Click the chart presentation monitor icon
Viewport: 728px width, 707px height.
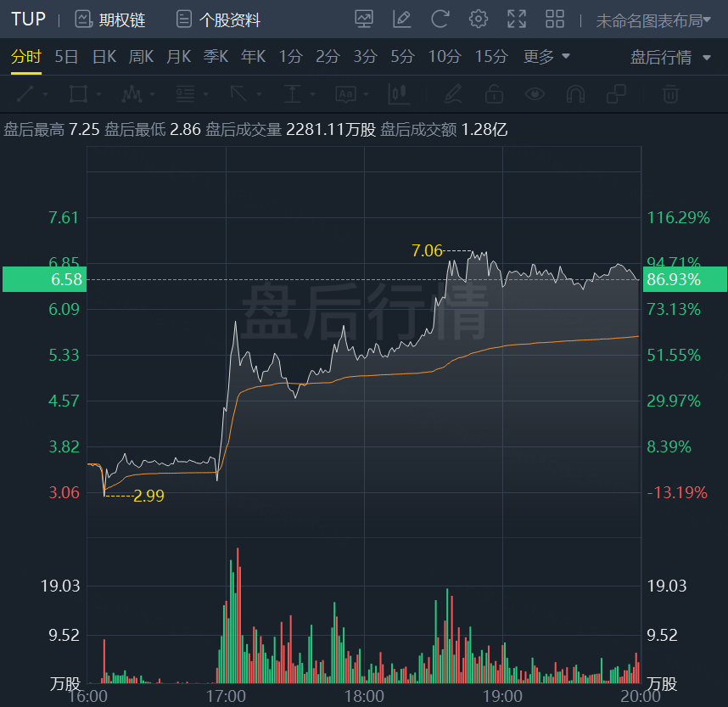coord(363,20)
